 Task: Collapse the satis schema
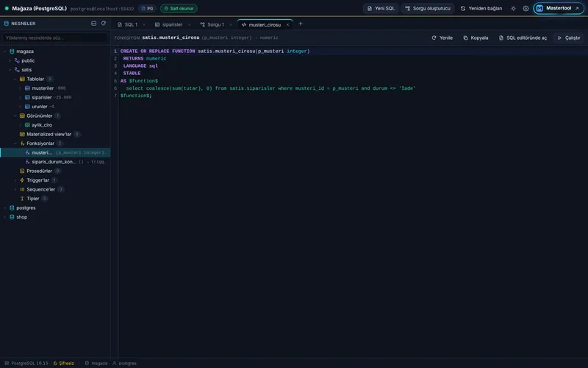click(x=10, y=70)
